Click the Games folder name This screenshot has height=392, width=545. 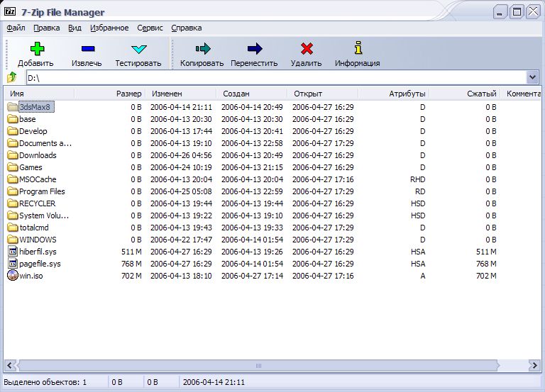pyautogui.click(x=31, y=167)
